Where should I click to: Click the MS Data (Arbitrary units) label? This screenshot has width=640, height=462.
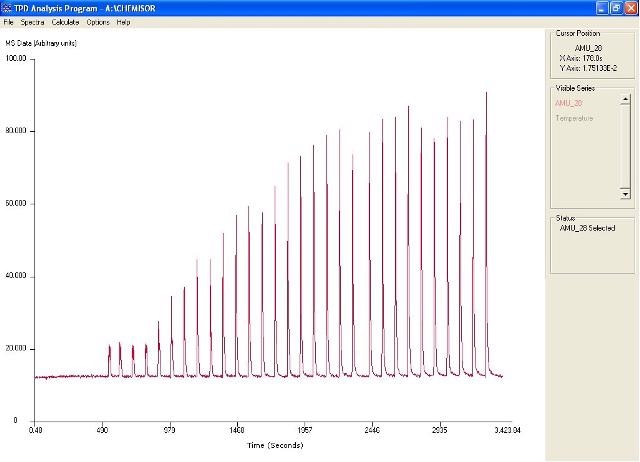pyautogui.click(x=41, y=43)
